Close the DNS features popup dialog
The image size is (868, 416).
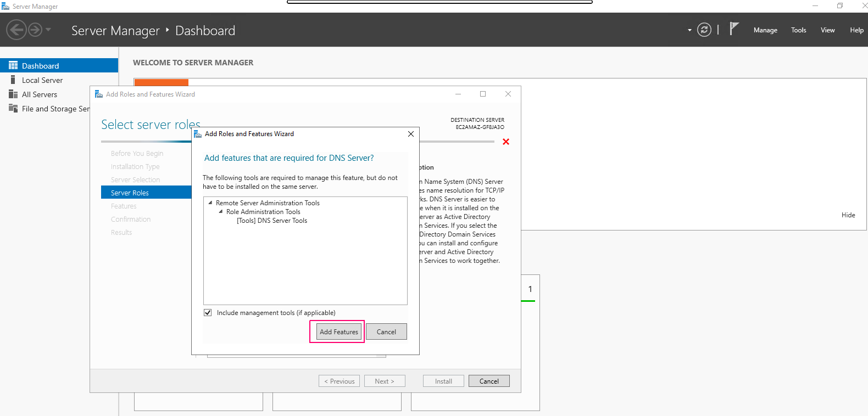pyautogui.click(x=411, y=134)
